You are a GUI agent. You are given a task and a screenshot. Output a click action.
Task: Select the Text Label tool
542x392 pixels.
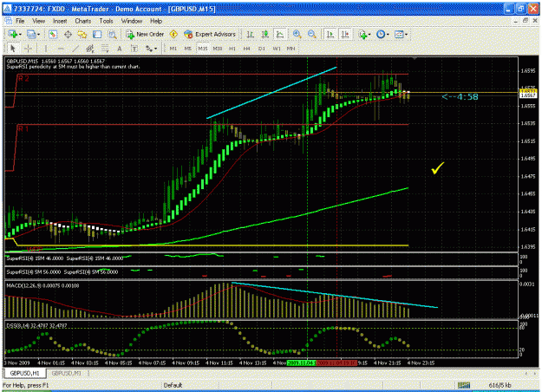[134, 49]
